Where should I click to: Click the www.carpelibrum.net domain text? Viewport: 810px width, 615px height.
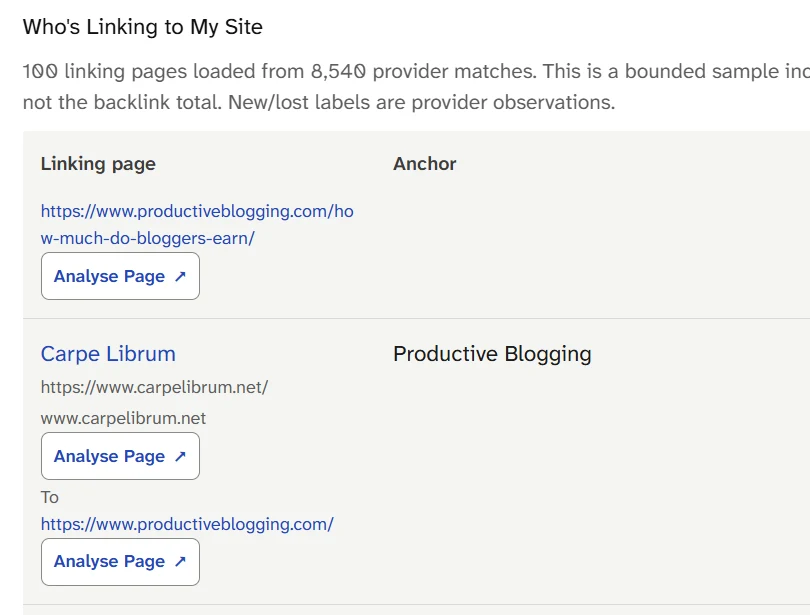[x=123, y=418]
